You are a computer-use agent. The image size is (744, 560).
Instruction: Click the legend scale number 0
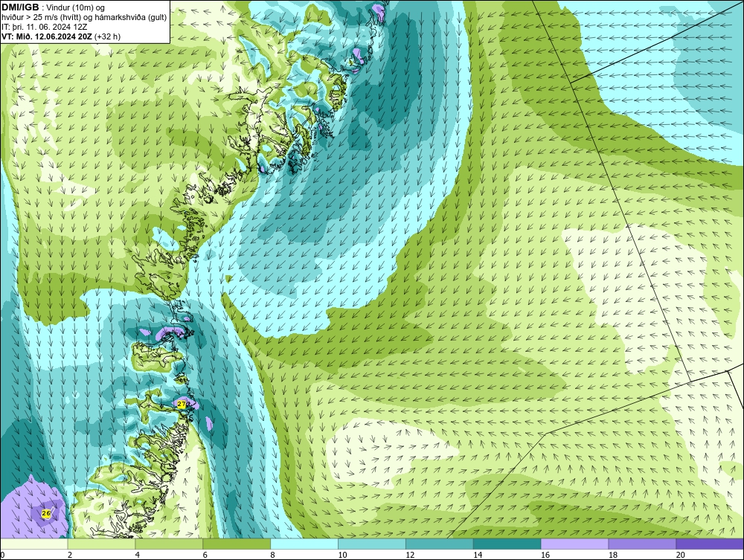2,555
